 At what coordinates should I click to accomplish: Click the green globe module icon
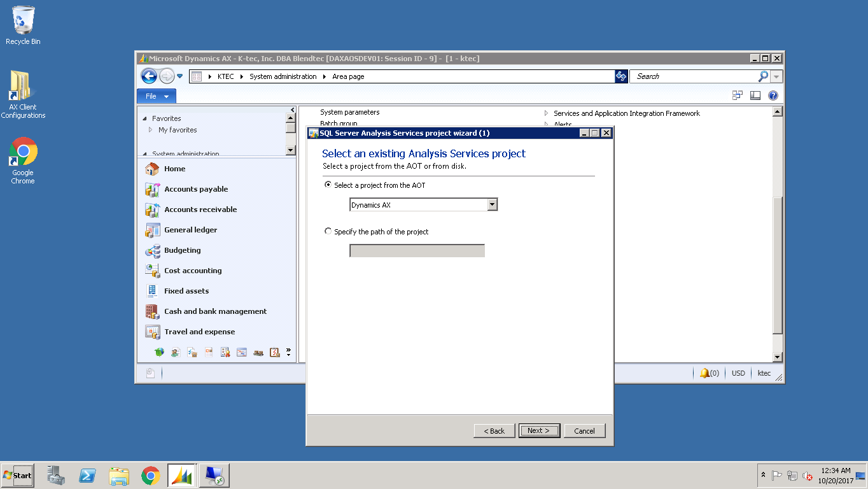click(159, 352)
